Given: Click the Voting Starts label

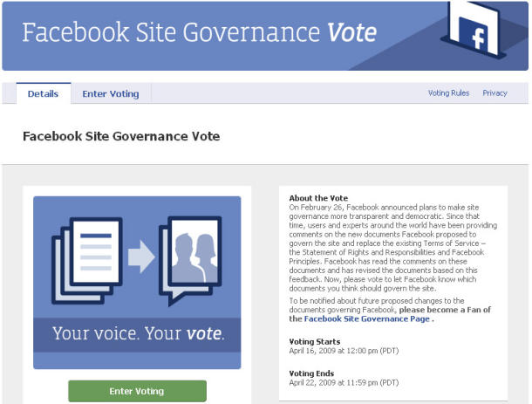Looking at the screenshot, I should click(x=315, y=341).
